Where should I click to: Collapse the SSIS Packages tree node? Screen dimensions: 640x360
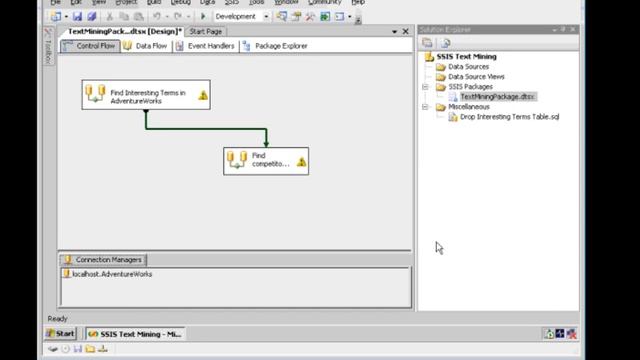coord(425,87)
